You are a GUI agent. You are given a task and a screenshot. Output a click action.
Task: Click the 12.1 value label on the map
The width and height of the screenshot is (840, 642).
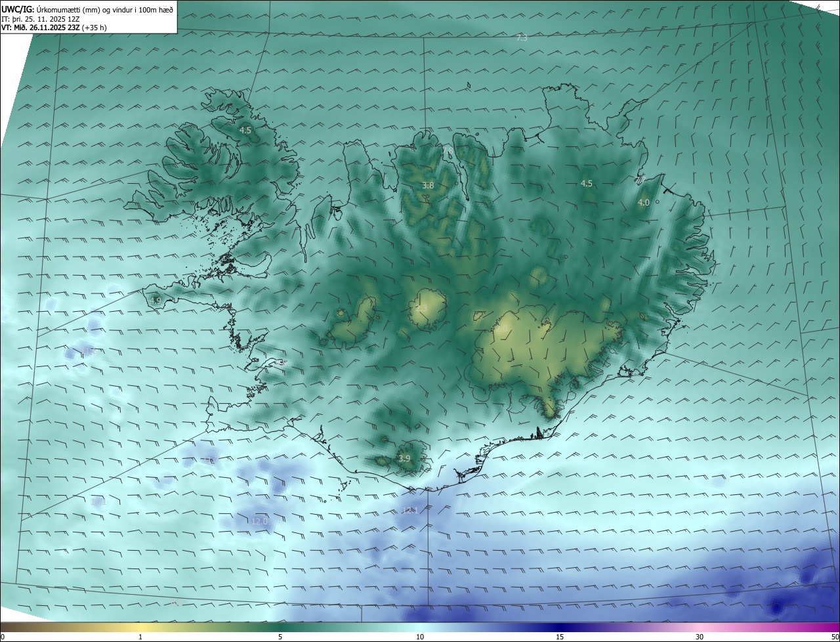tap(409, 510)
